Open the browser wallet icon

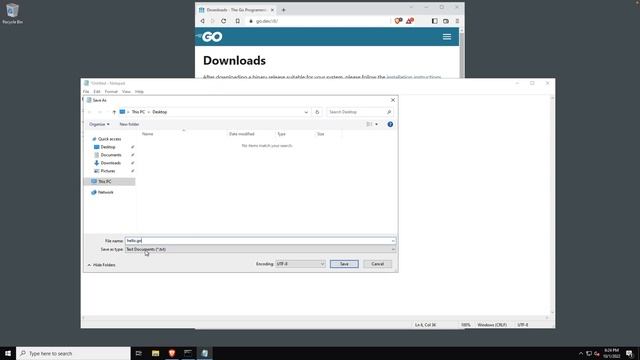(x=446, y=21)
